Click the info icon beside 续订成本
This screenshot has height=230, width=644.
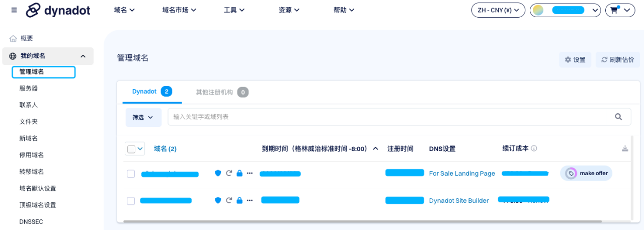click(534, 148)
